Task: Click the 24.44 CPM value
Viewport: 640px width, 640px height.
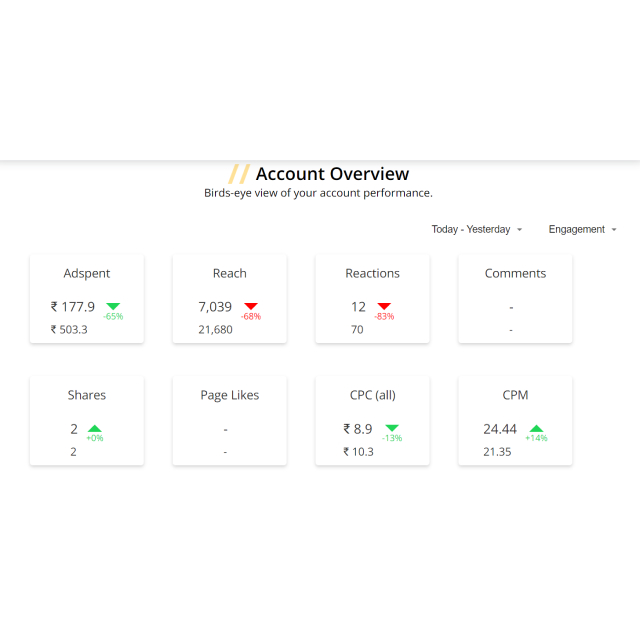Action: (500, 429)
